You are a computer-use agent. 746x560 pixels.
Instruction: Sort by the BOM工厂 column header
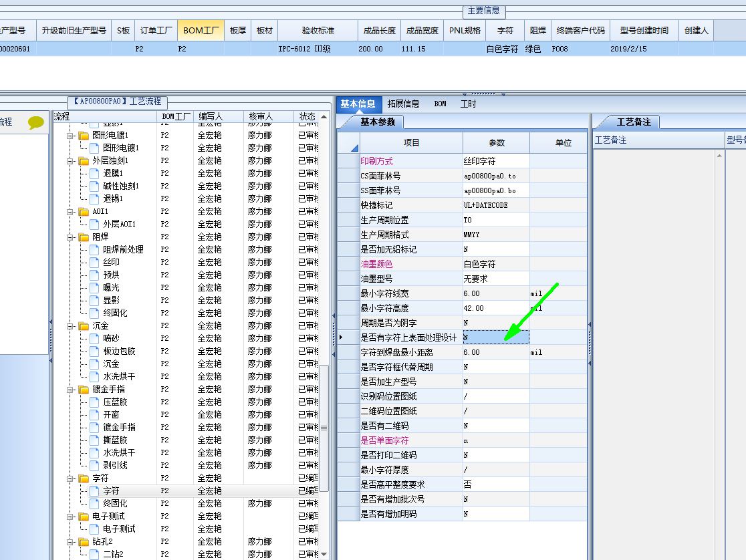coord(201,31)
